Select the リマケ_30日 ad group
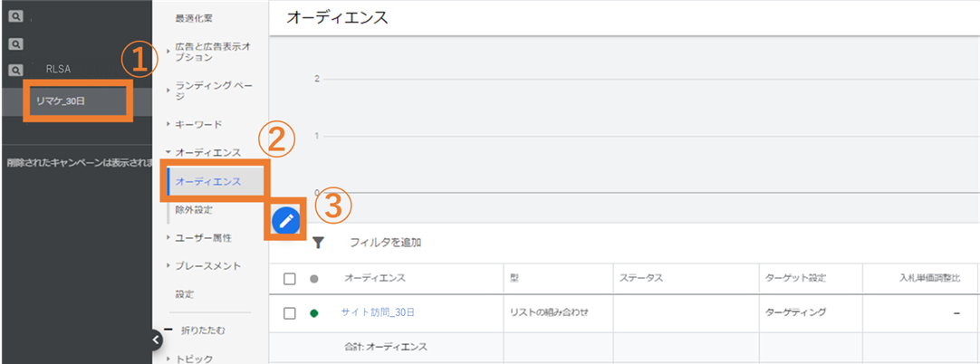 click(61, 101)
